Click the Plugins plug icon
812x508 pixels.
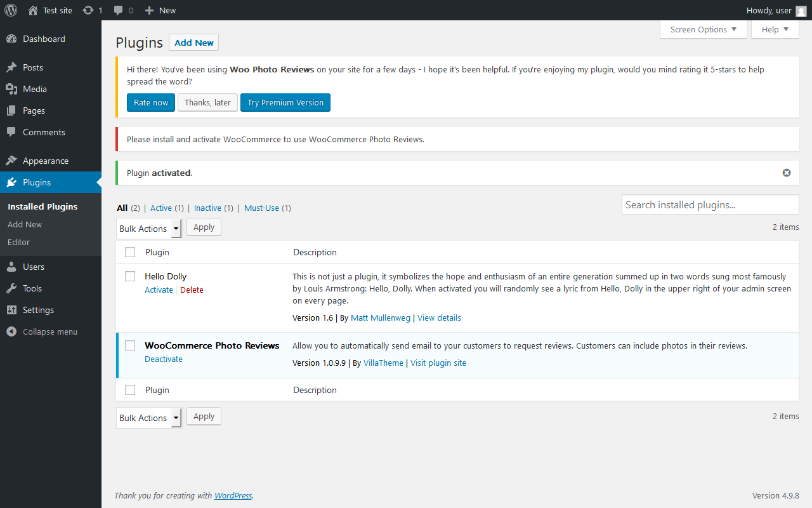click(x=11, y=182)
